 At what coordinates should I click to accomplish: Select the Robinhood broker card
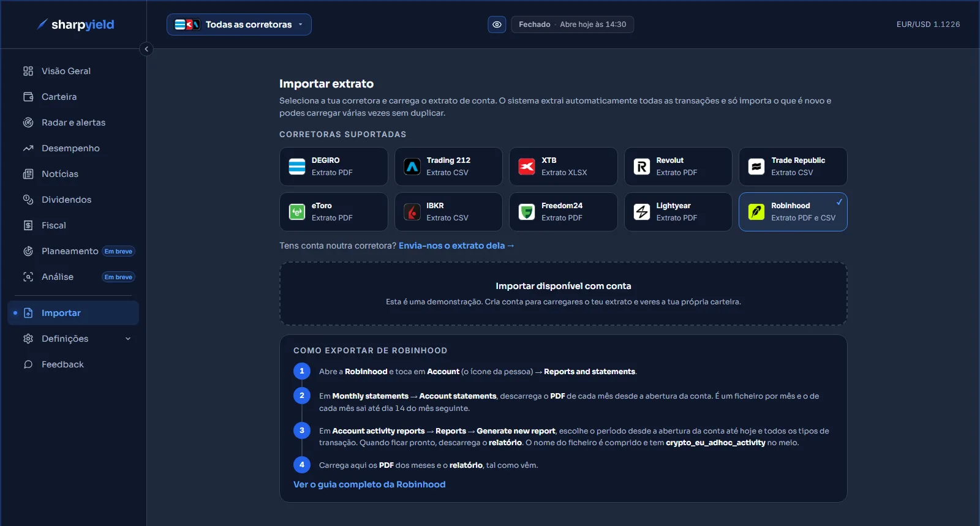pyautogui.click(x=793, y=212)
